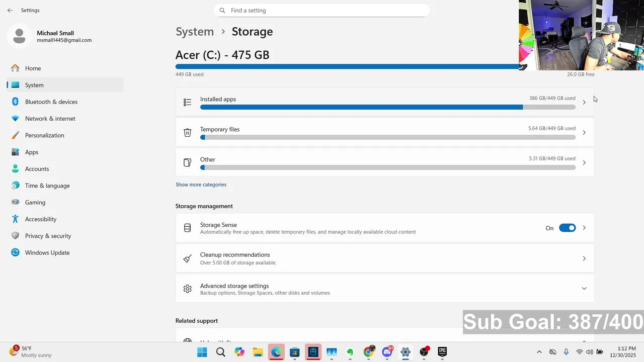The width and height of the screenshot is (644, 362).
Task: Click the Other storage usage bar
Action: [387, 167]
